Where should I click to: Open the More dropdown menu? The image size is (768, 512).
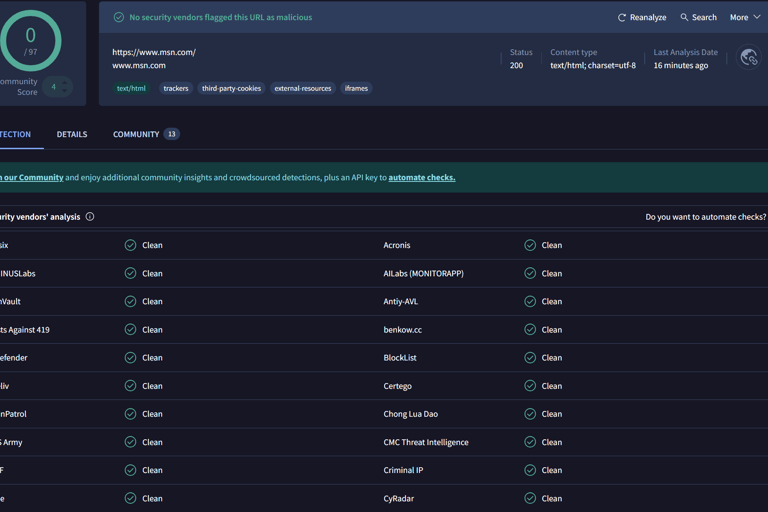coord(745,17)
